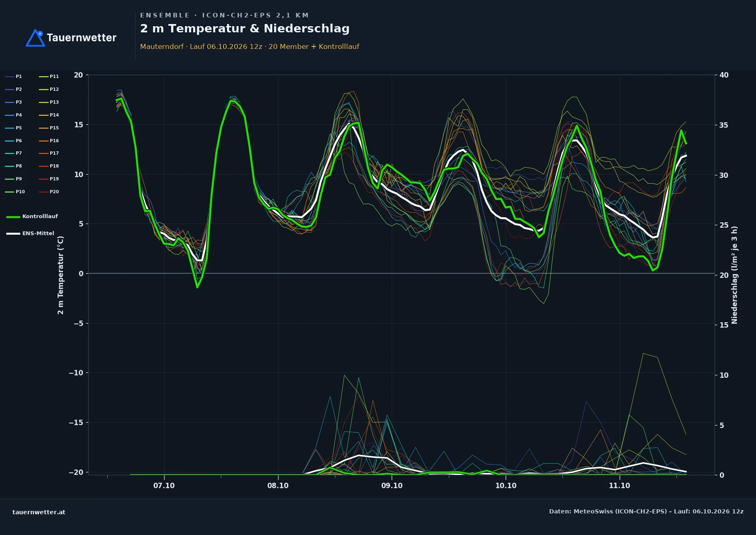Click the 10.10 date axis label
This screenshot has height=535, width=756.
[x=506, y=486]
